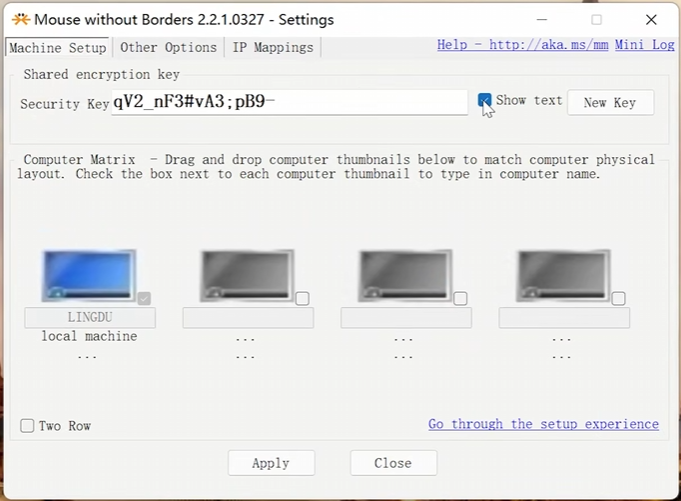This screenshot has width=681, height=501.
Task: Select the third gray computer thumbnail
Action: click(x=405, y=275)
